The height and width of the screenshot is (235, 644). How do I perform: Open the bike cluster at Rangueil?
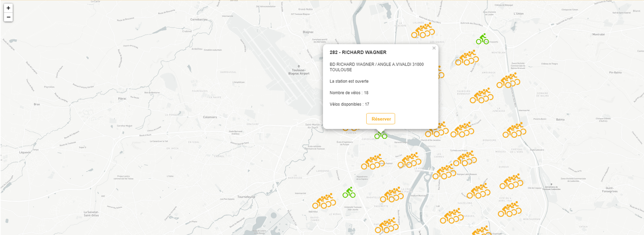tap(451, 216)
